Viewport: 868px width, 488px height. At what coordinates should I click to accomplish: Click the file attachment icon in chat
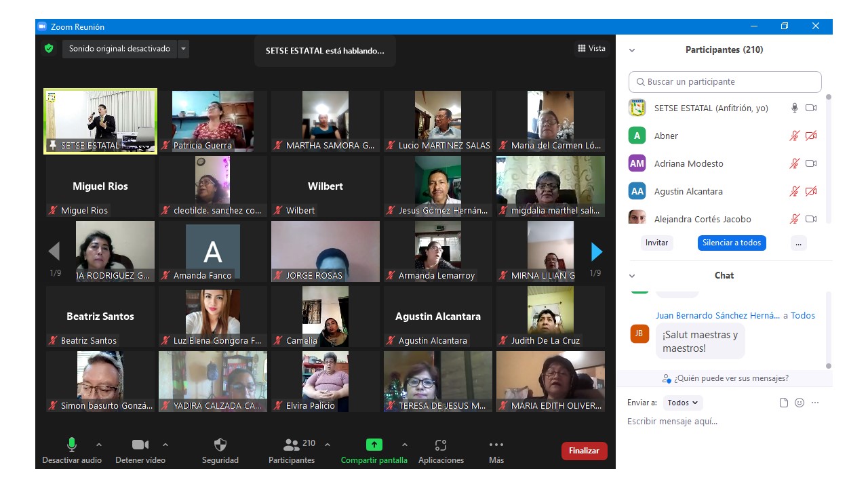[x=784, y=403]
